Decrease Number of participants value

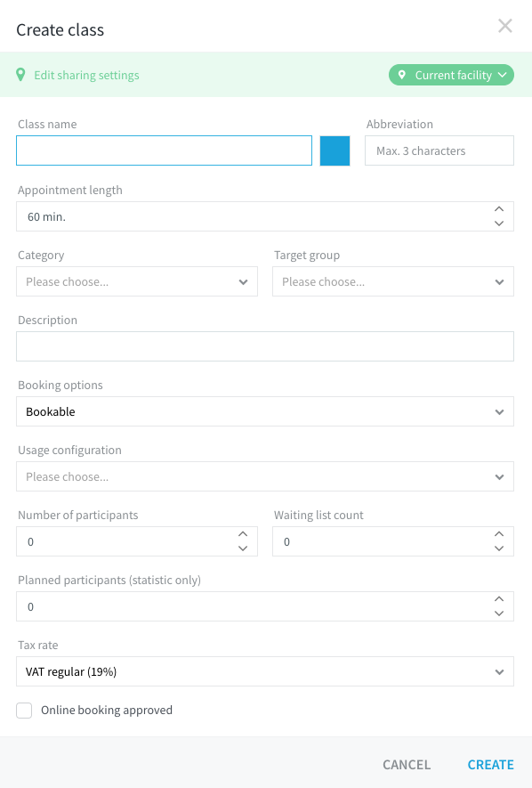[x=243, y=548]
